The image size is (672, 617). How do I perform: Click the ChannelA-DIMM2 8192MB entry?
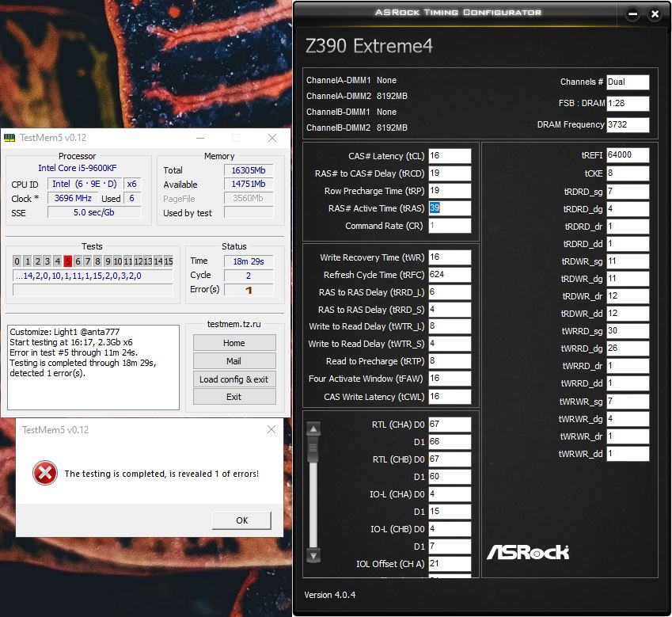pos(356,96)
